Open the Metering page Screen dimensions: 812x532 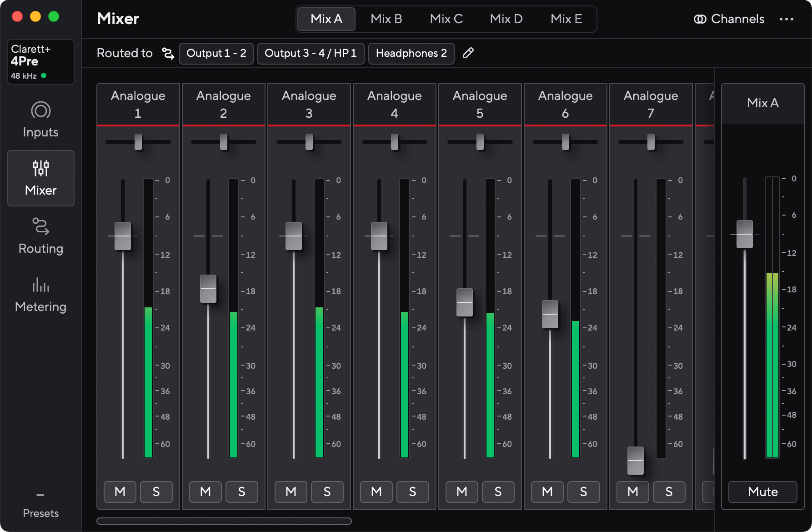40,295
